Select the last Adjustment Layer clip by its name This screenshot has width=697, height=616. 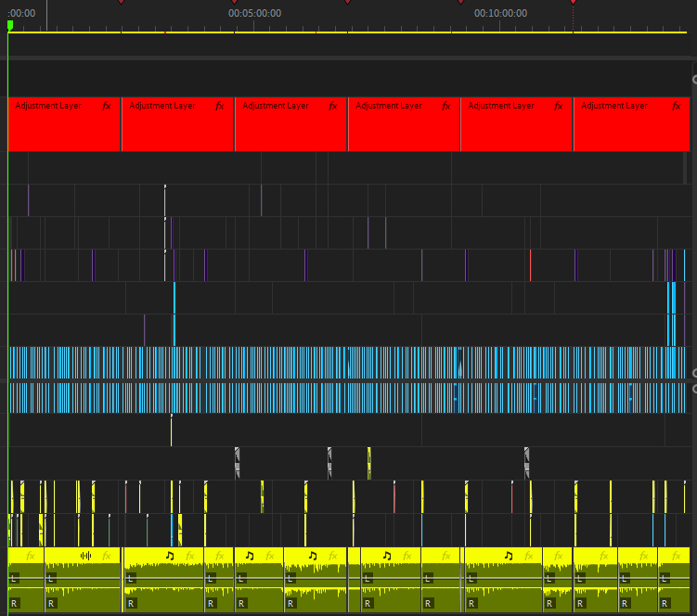tap(614, 106)
